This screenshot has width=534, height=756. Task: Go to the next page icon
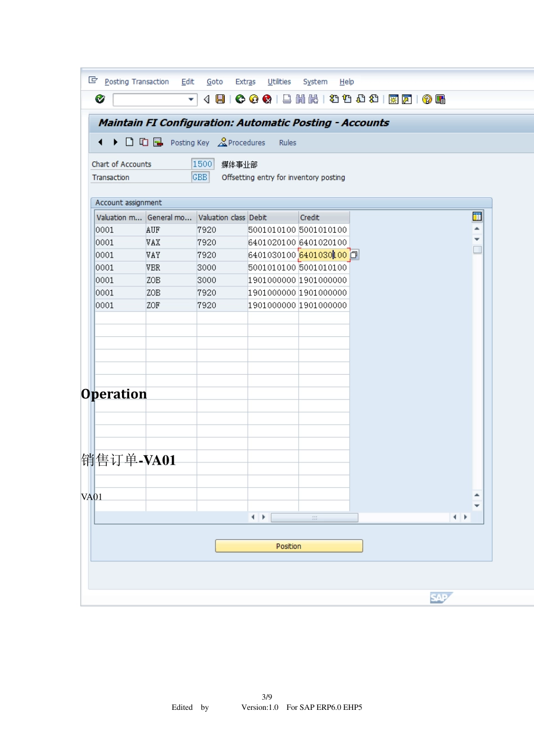(x=360, y=99)
